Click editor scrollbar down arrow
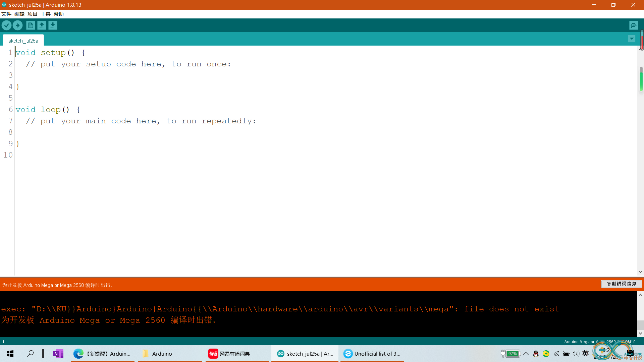This screenshot has width=644, height=362. [640, 272]
